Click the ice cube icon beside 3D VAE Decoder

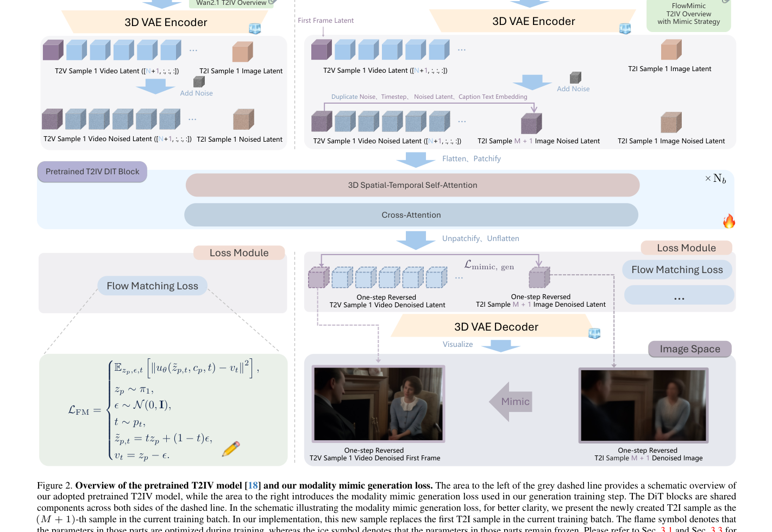pos(594,333)
